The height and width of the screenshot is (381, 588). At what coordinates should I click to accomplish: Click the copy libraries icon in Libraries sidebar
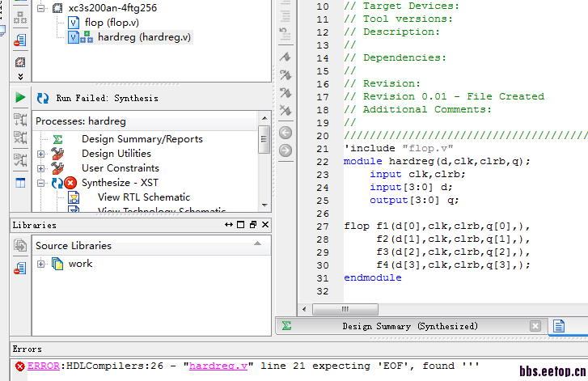[20, 245]
